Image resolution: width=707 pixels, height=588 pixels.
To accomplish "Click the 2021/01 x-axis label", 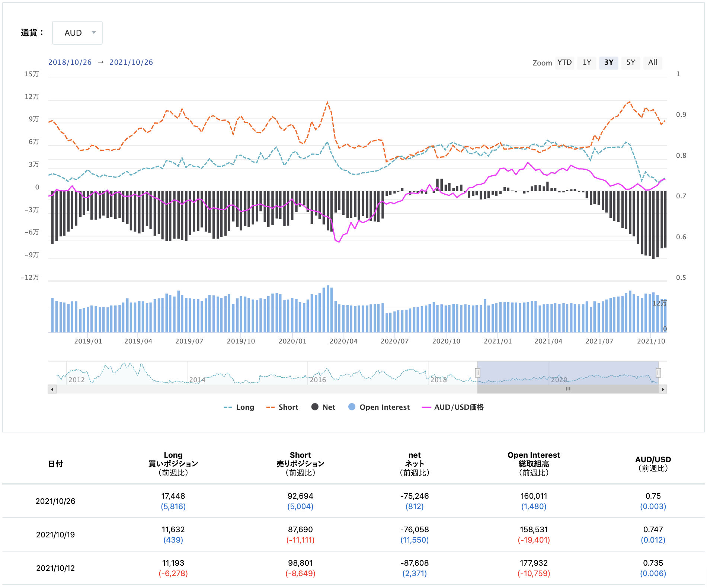I will 498,341.
